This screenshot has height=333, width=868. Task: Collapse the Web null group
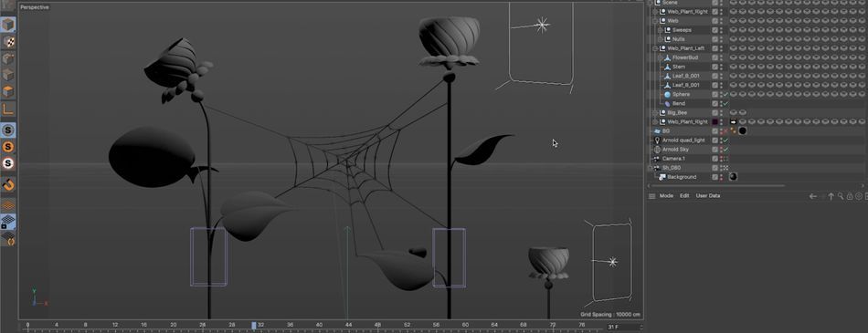655,20
